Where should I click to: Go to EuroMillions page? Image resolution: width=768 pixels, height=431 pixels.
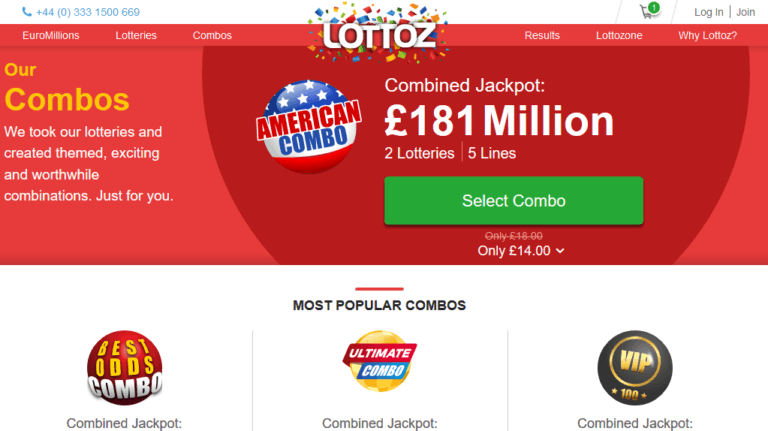51,35
